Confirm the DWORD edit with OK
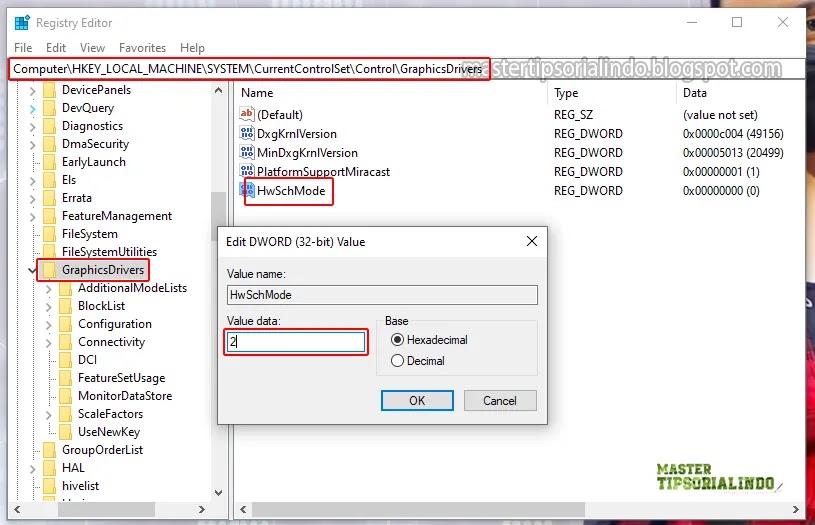This screenshot has width=815, height=525. [x=417, y=401]
